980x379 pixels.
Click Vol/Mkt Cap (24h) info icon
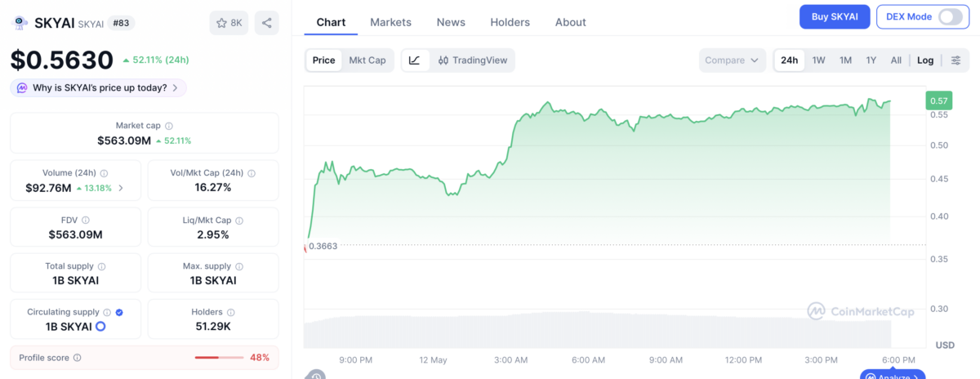point(252,173)
